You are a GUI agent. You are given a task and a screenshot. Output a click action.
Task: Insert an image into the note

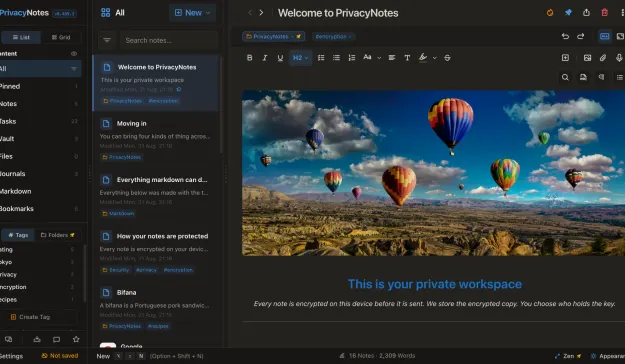[587, 58]
